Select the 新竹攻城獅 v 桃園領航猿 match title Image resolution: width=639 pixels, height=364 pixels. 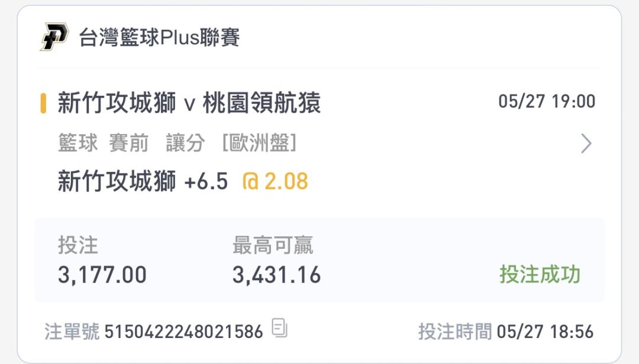[189, 103]
